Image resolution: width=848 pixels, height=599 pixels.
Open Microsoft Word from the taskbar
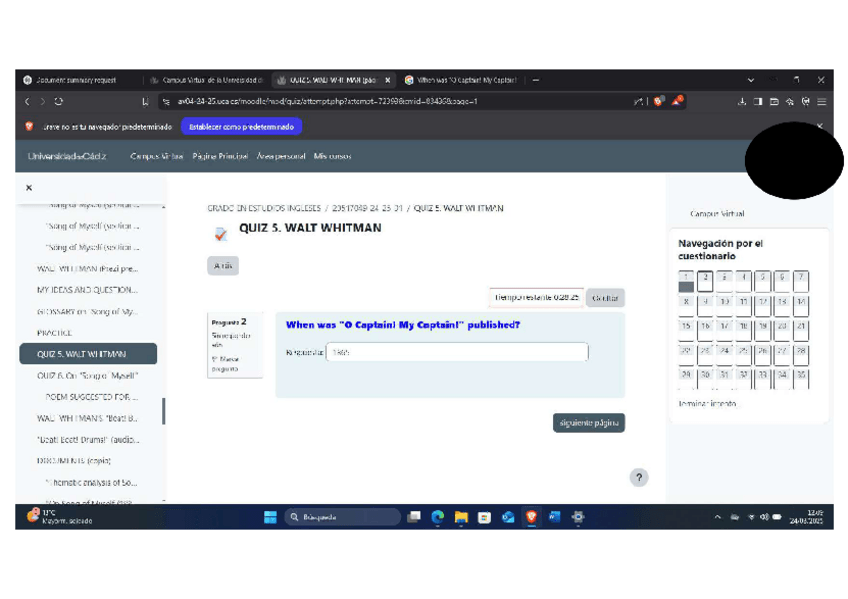(554, 517)
